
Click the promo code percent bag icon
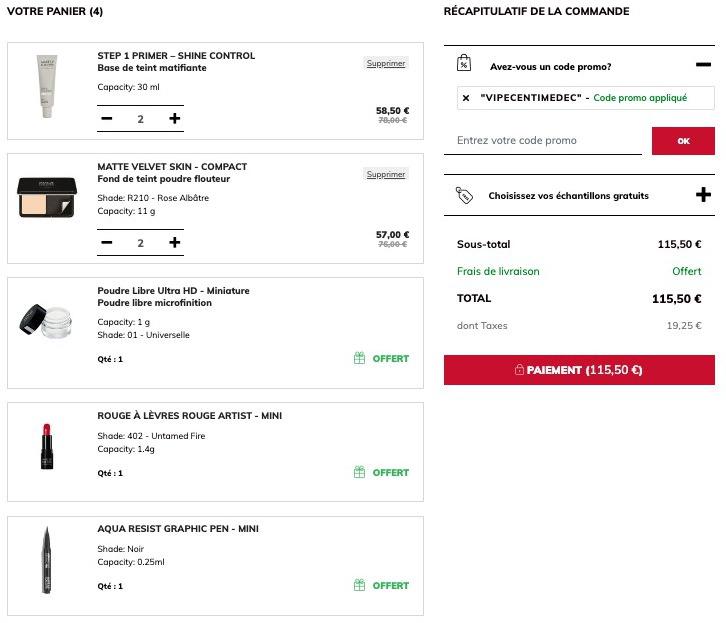click(x=463, y=63)
